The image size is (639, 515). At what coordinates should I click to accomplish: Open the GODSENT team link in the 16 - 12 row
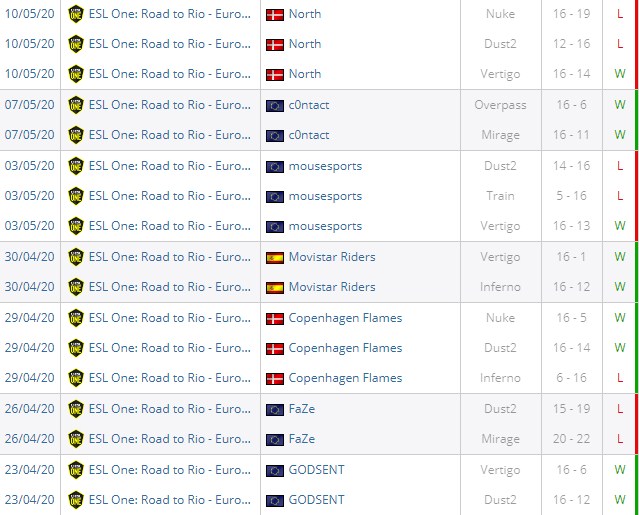pyautogui.click(x=316, y=499)
